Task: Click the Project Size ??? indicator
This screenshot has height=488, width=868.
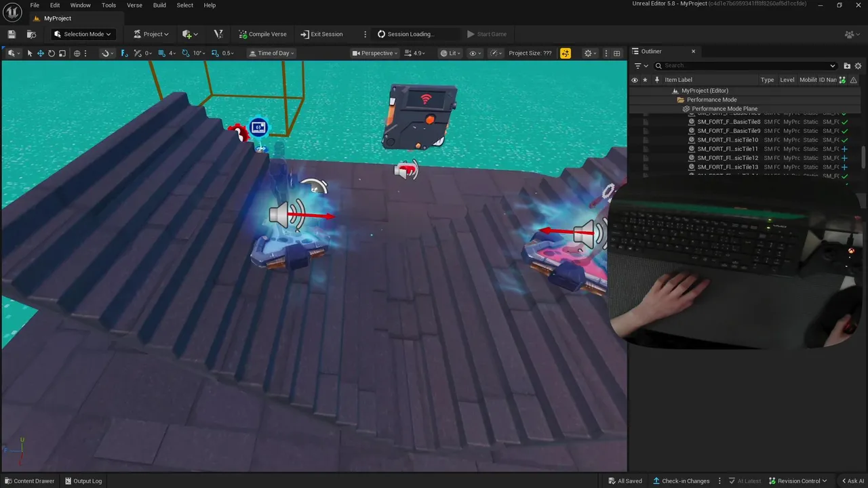Action: 530,53
